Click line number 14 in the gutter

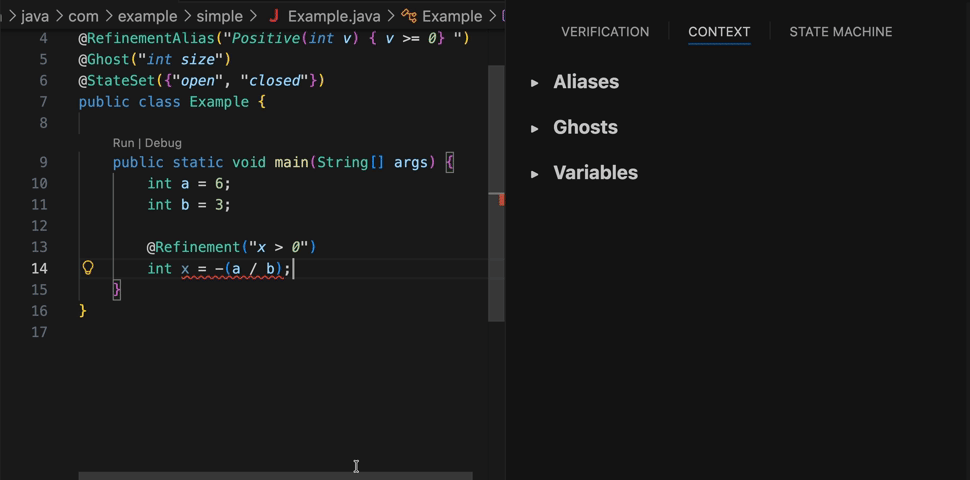39,268
